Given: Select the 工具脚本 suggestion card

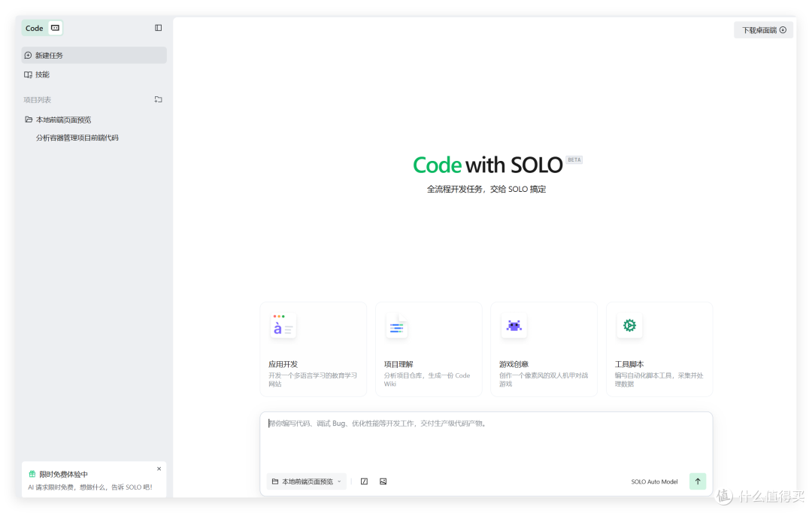Looking at the screenshot, I should point(659,349).
